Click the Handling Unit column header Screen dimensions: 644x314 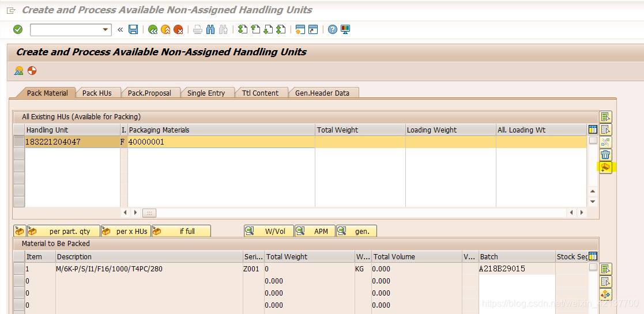point(72,130)
